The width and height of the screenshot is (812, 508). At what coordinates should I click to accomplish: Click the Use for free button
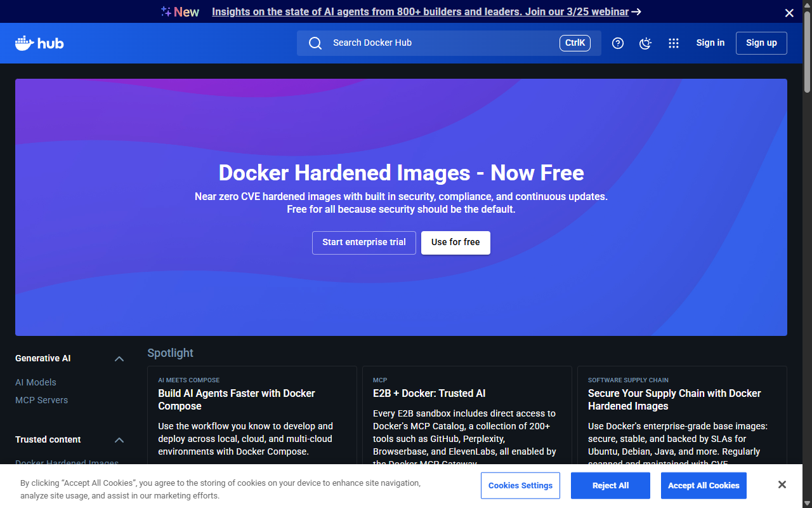pyautogui.click(x=455, y=243)
